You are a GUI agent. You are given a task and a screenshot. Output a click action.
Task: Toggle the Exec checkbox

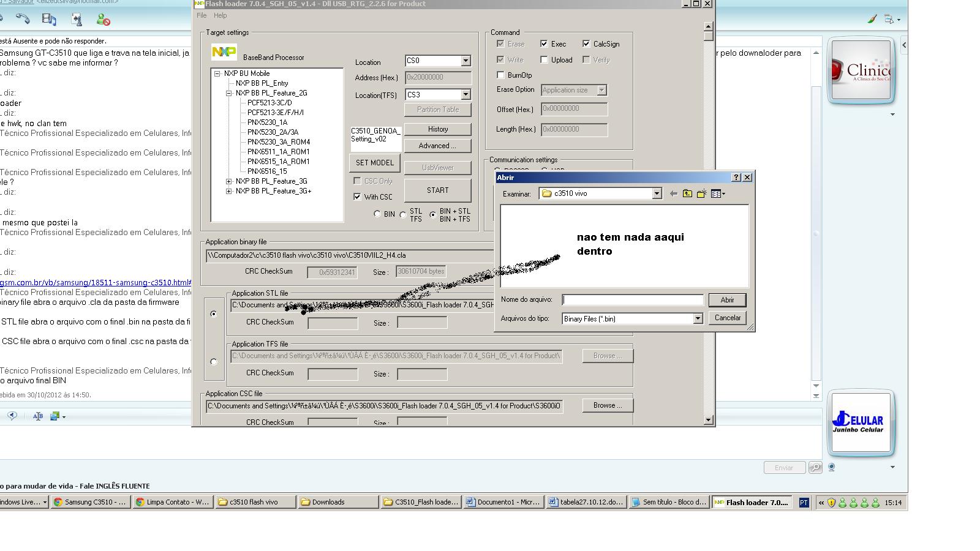pos(544,43)
